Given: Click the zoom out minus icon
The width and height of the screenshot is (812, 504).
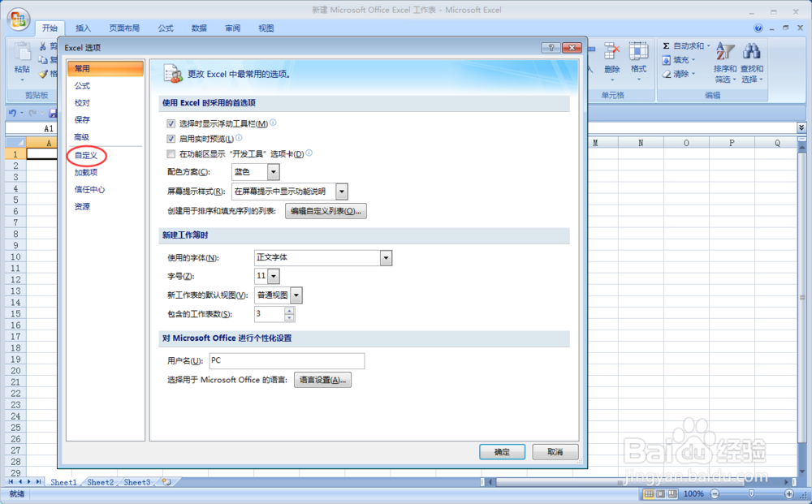Looking at the screenshot, I should [715, 493].
